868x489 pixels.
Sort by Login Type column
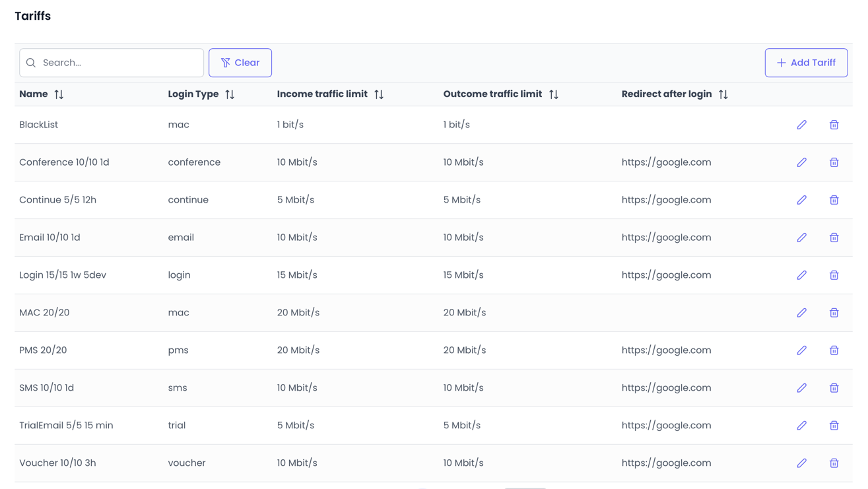click(x=230, y=94)
